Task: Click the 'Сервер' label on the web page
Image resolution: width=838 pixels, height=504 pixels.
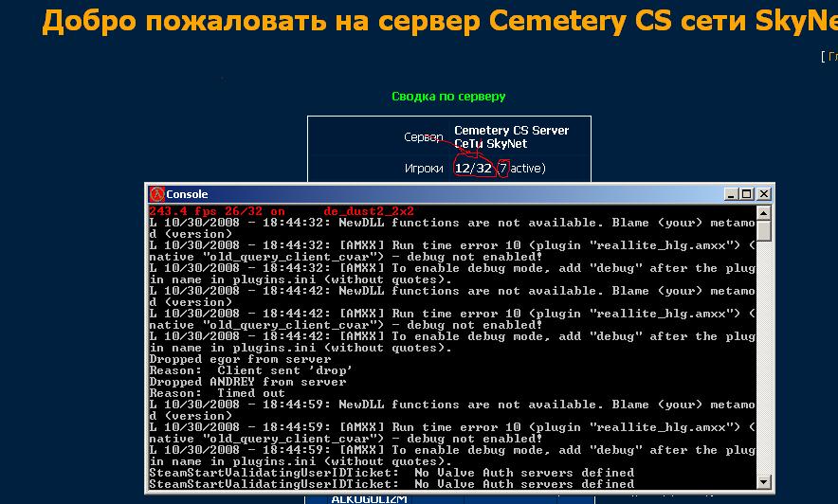Action: click(424, 137)
